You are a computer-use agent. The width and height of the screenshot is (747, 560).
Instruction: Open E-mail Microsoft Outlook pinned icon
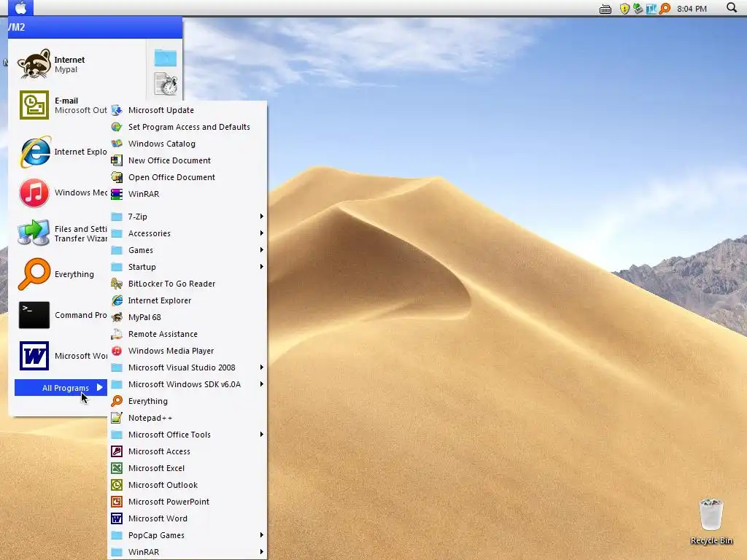pyautogui.click(x=34, y=105)
